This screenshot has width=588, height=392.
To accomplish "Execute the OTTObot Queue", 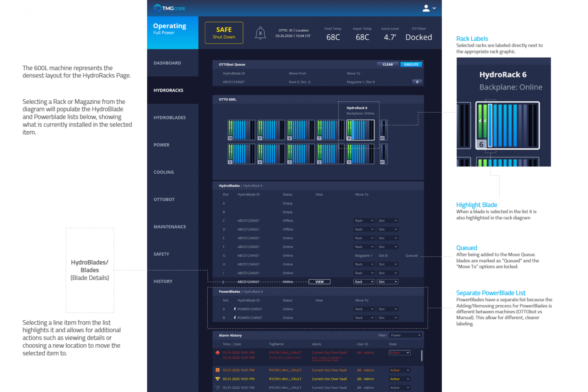I will (411, 64).
